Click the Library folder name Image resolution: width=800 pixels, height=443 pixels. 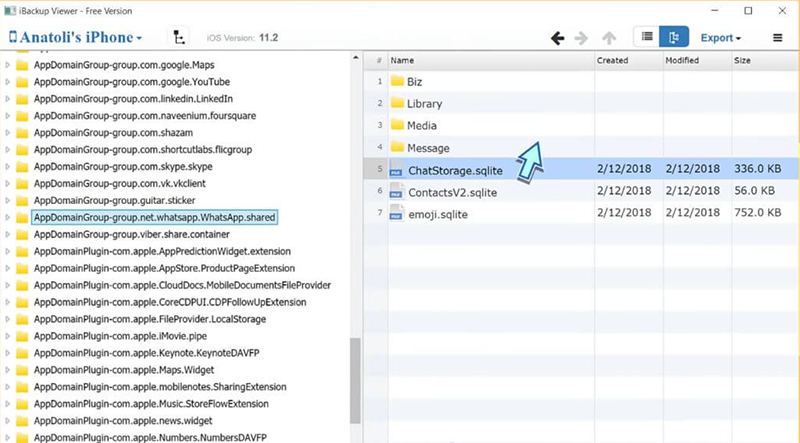424,104
